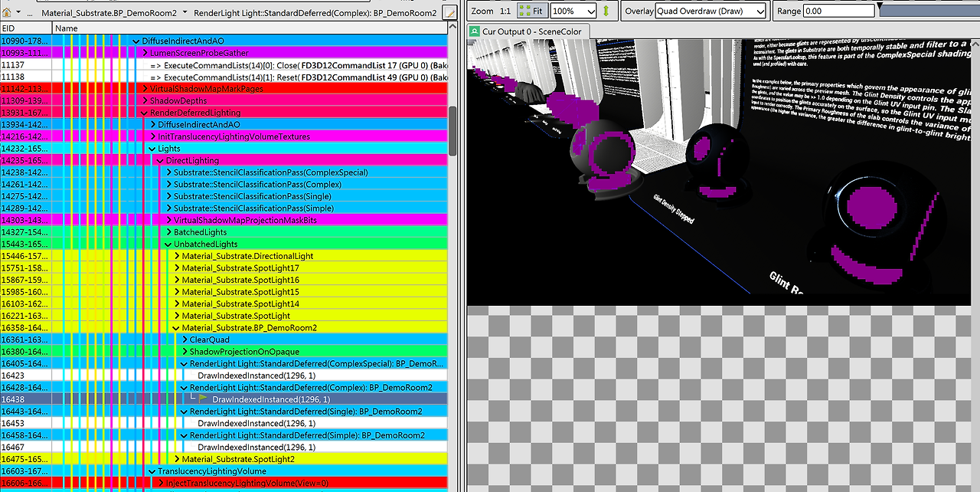Collapse the DirectLighting node

click(161, 160)
